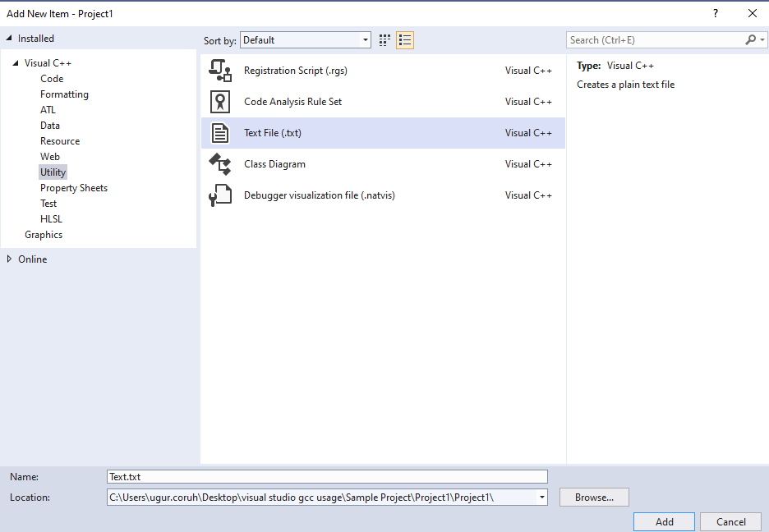Open the help question mark button
769x532 pixels.
[x=716, y=14]
